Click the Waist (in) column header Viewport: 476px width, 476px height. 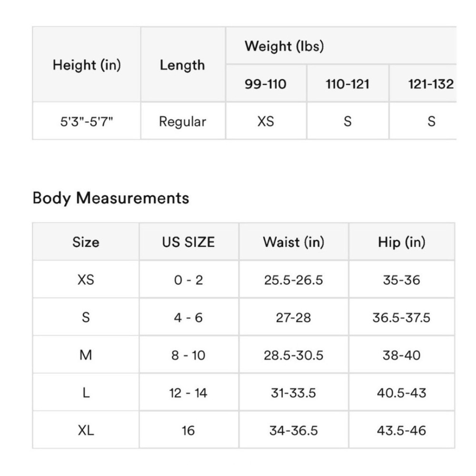[x=294, y=242]
